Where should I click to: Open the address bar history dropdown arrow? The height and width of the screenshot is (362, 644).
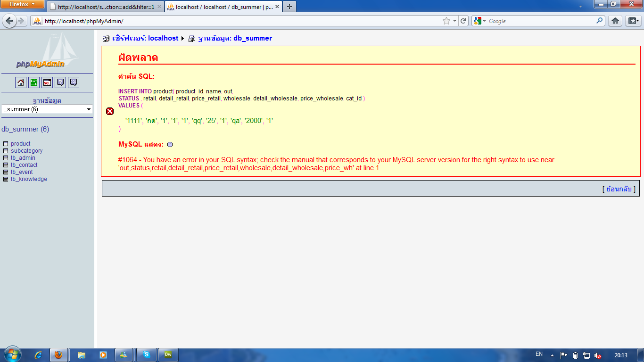(x=454, y=21)
